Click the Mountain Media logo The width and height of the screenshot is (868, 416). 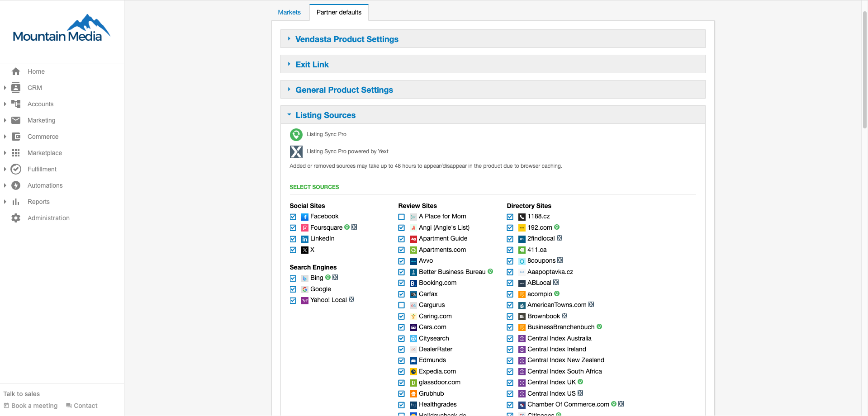(x=62, y=28)
